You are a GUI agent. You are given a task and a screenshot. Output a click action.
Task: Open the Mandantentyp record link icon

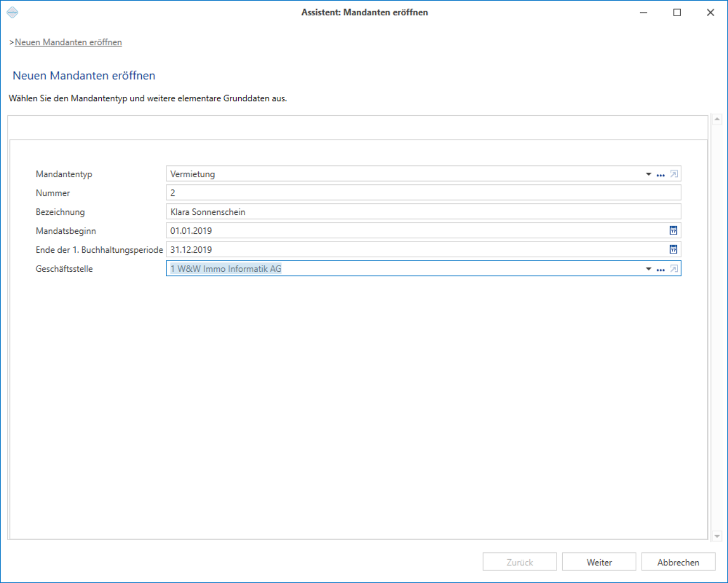click(673, 174)
